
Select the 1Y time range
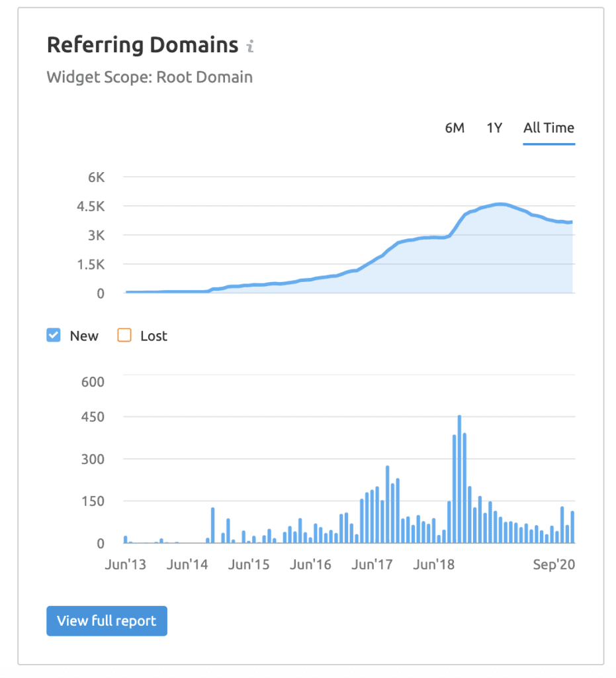tap(494, 128)
